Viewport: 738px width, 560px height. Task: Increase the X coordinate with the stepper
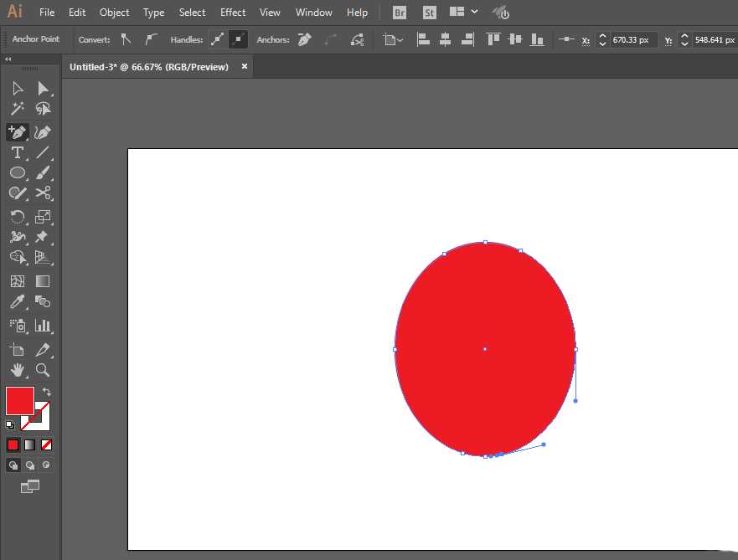[x=602, y=36]
